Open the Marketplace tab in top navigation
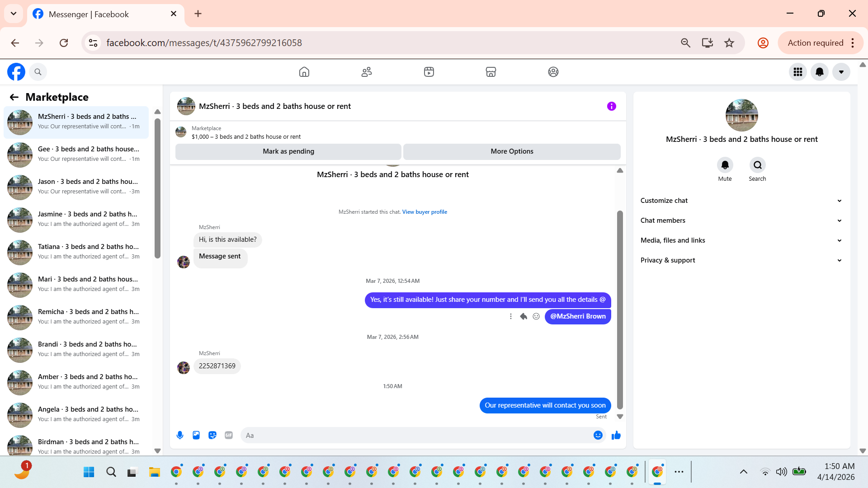The image size is (868, 488). coord(491,72)
